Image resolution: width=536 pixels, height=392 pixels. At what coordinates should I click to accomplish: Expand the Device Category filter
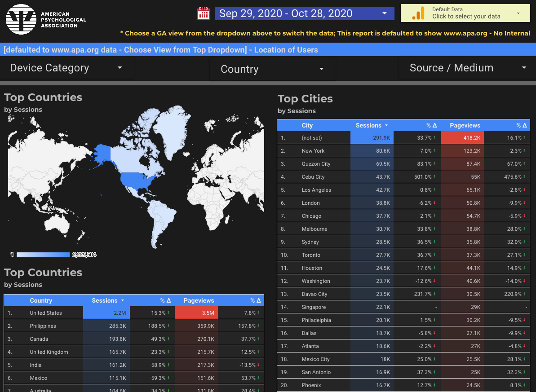click(66, 68)
